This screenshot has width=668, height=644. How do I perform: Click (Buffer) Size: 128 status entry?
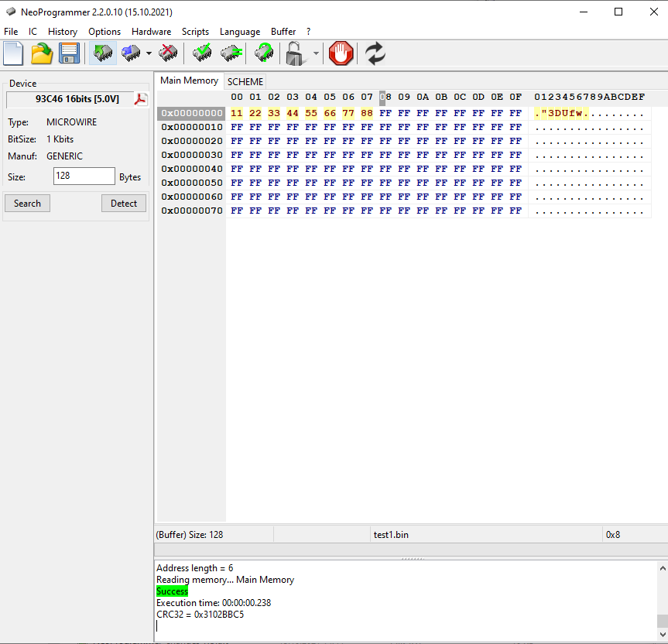(190, 535)
